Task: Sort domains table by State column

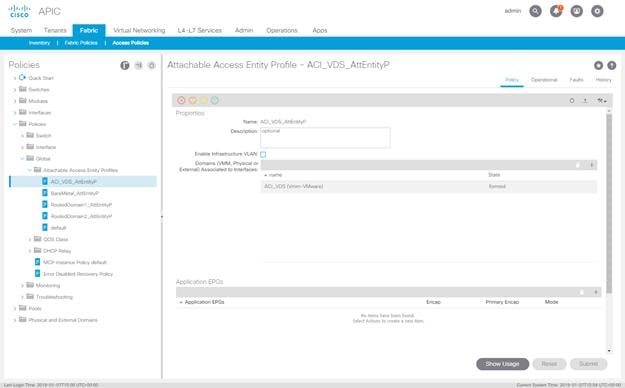Action: point(494,175)
